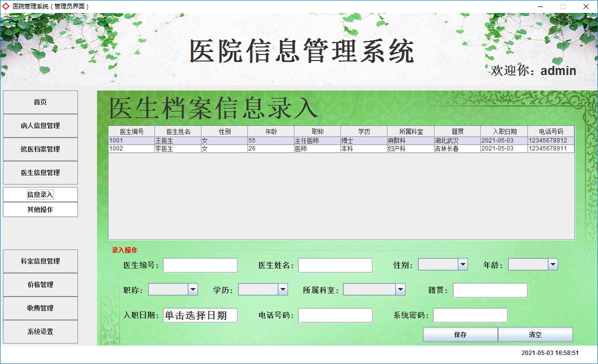598x364 pixels.
Task: Click phone number 12345678912 cell
Action: 551,140
